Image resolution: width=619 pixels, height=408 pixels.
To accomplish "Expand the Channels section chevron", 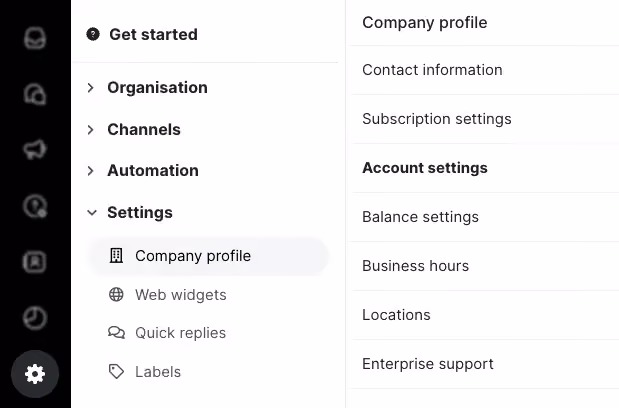I will click(x=90, y=130).
